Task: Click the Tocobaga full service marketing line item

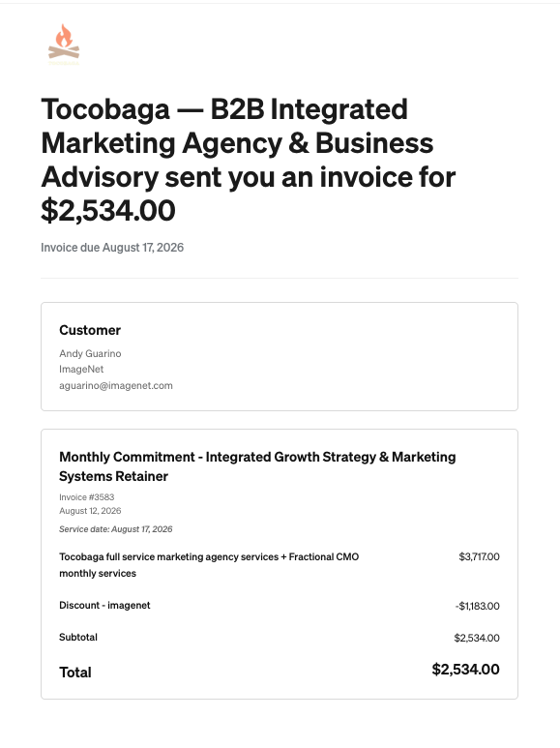Action: tap(209, 565)
